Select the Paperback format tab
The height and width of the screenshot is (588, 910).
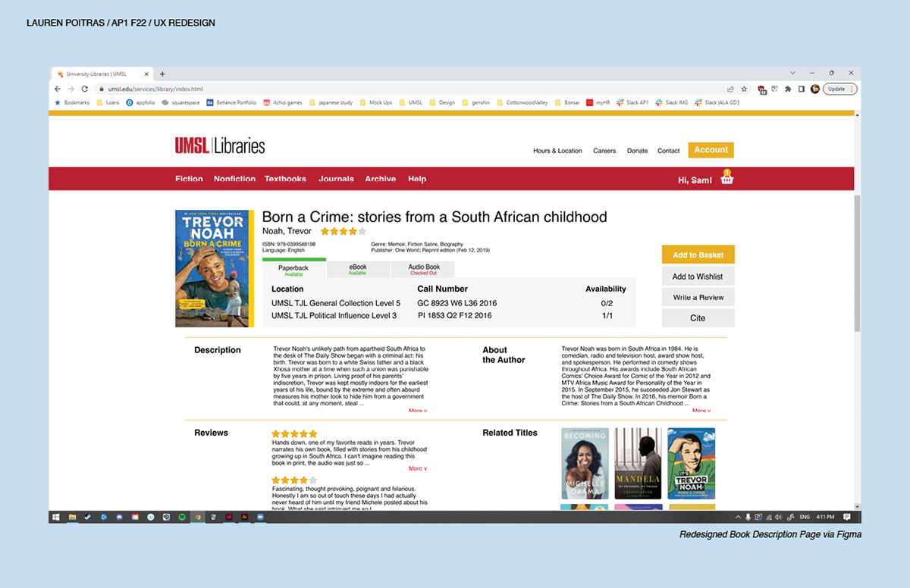click(293, 269)
